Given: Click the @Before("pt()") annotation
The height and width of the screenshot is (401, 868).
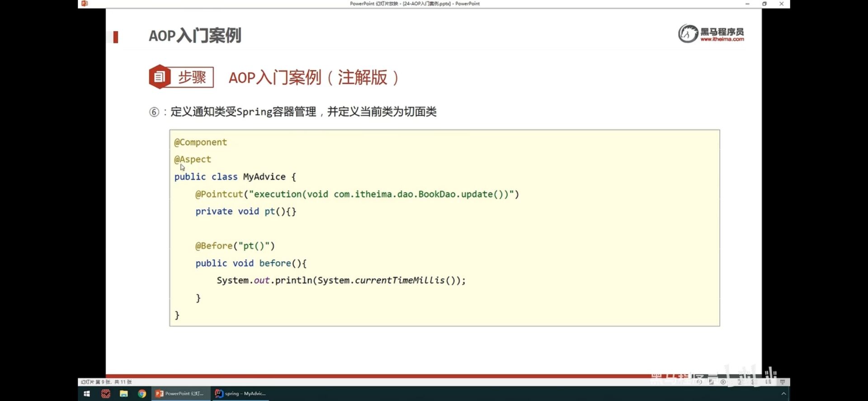Looking at the screenshot, I should coord(235,246).
